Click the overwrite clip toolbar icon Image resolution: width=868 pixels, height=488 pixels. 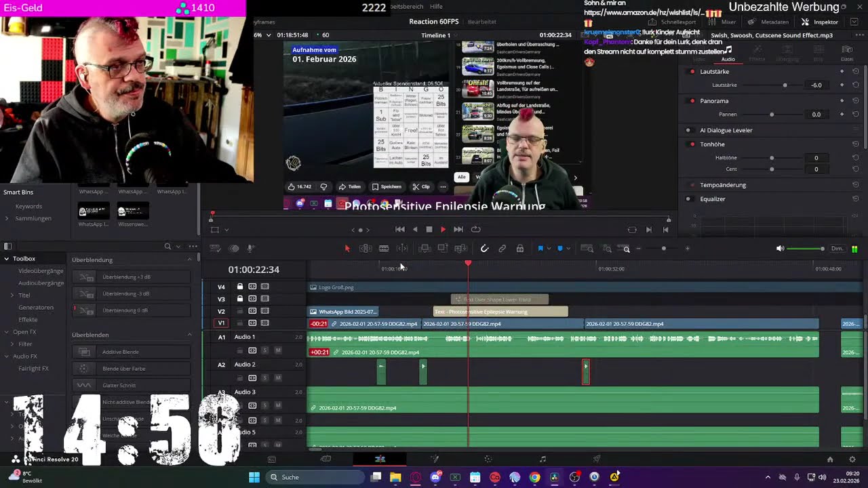click(443, 249)
